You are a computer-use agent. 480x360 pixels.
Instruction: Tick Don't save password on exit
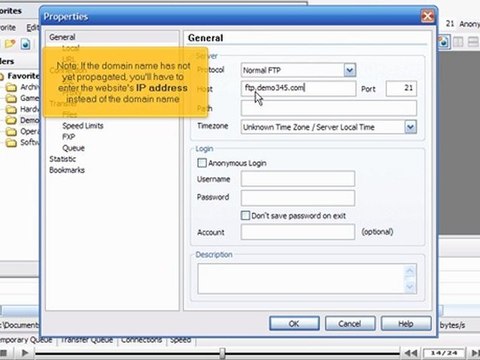[x=245, y=215]
